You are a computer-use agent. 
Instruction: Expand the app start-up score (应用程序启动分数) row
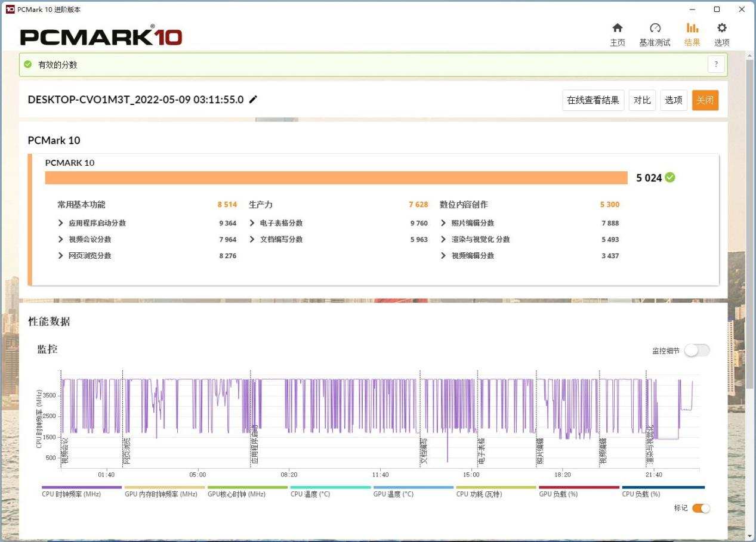(x=61, y=223)
